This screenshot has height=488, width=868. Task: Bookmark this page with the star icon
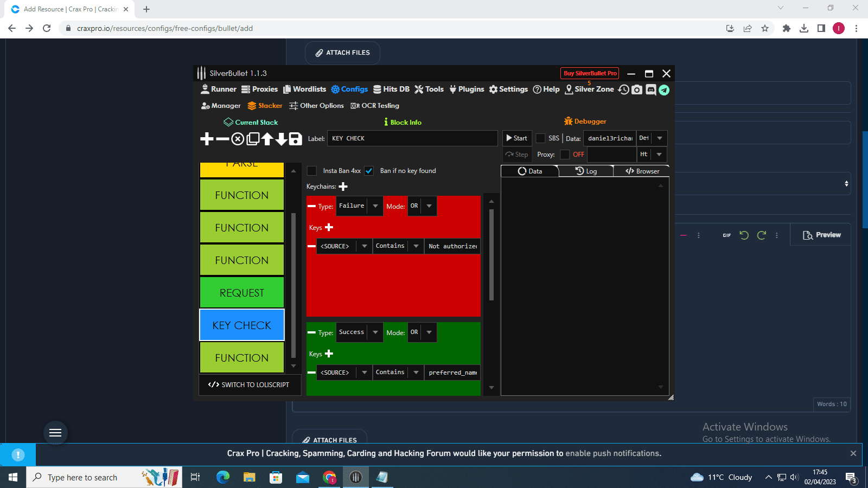pyautogui.click(x=765, y=28)
